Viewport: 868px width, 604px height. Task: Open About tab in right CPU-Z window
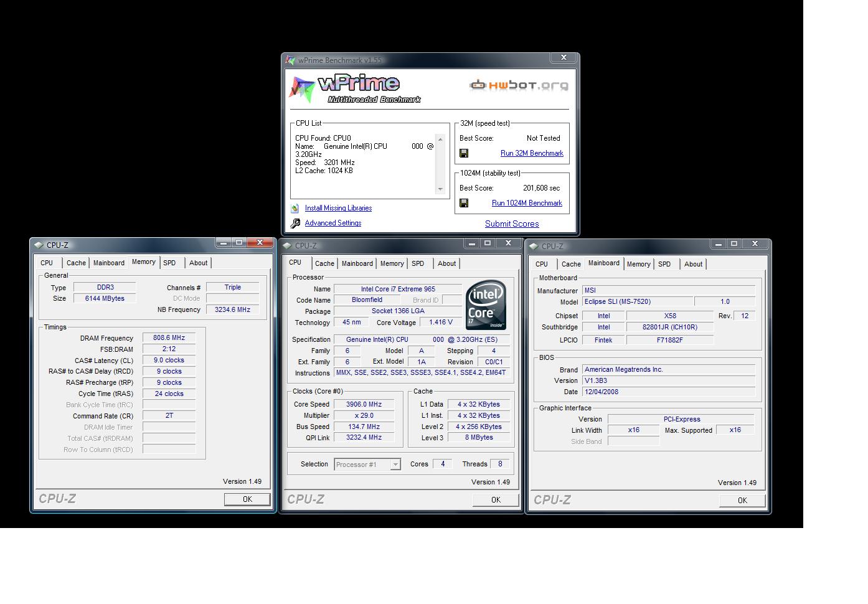(x=694, y=264)
